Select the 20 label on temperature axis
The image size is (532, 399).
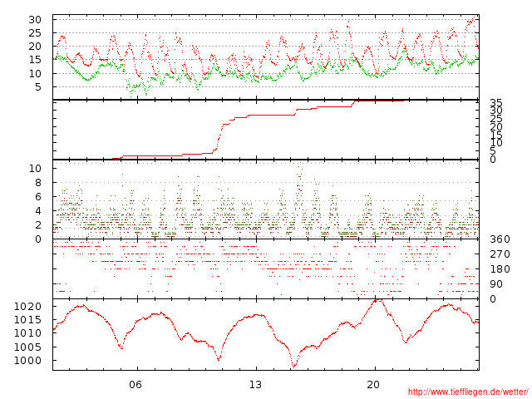click(x=35, y=47)
